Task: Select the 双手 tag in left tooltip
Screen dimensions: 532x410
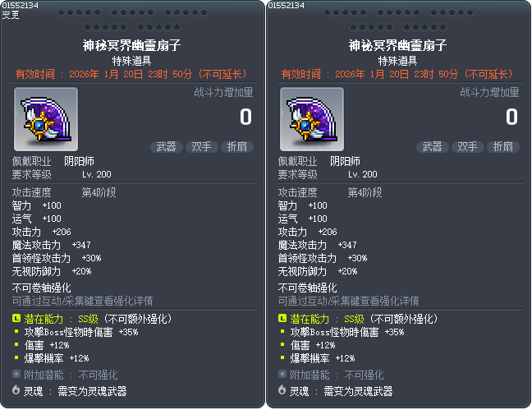Action: [201, 147]
